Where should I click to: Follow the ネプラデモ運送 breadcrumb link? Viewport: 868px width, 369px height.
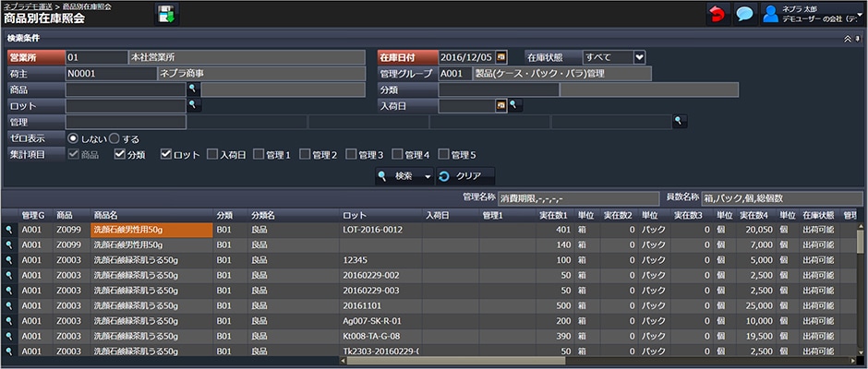pos(28,6)
